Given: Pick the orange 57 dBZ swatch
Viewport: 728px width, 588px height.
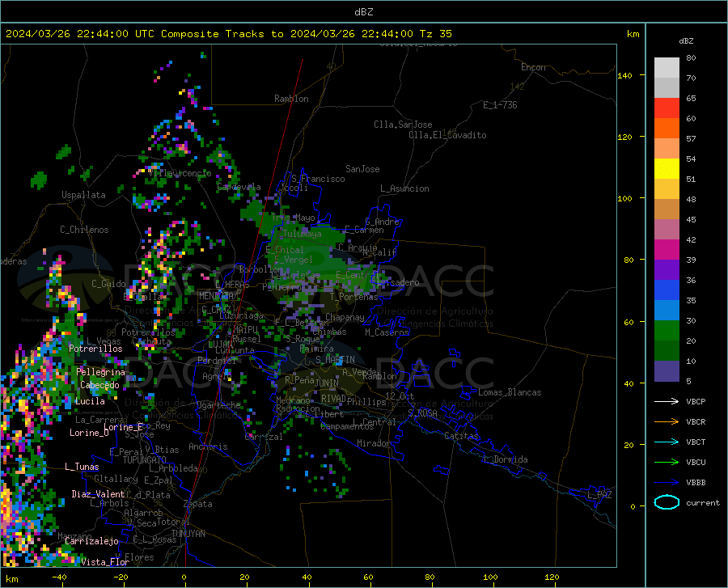Looking at the screenshot, I should [x=667, y=129].
